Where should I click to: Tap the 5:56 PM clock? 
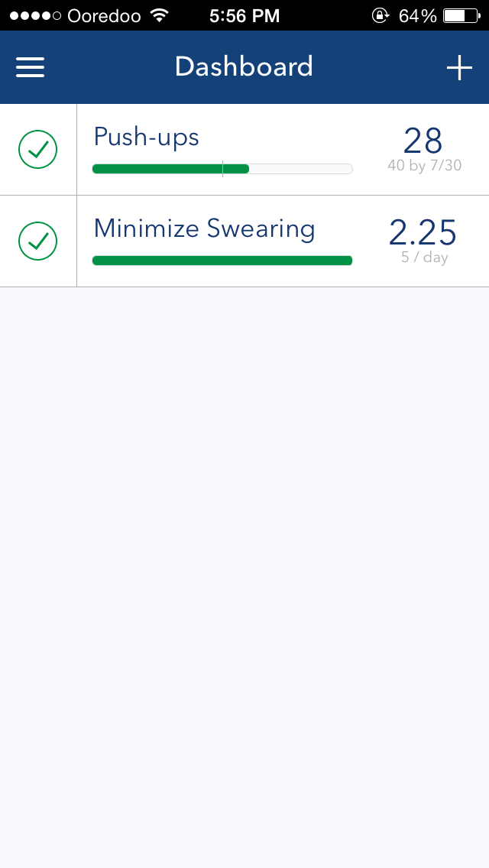click(244, 15)
